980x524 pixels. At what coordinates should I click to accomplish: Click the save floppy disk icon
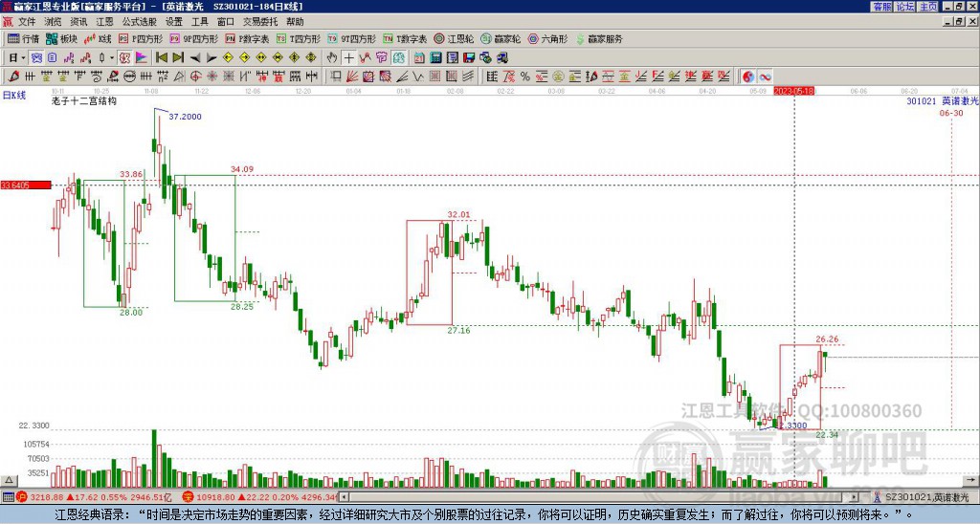click(469, 58)
